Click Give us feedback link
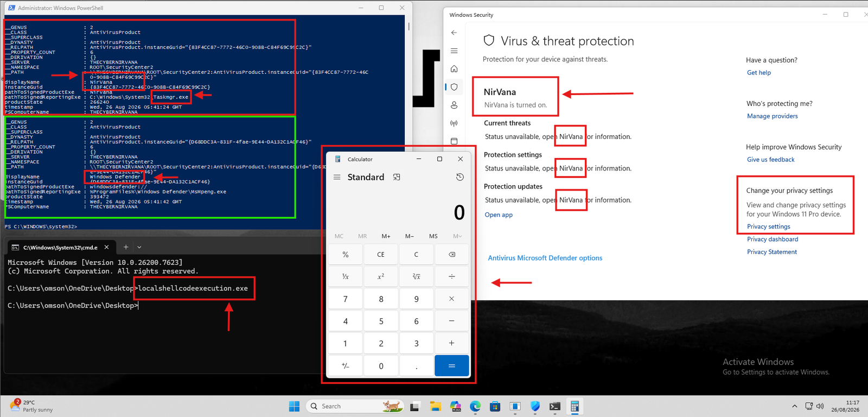The image size is (868, 417). pyautogui.click(x=770, y=160)
